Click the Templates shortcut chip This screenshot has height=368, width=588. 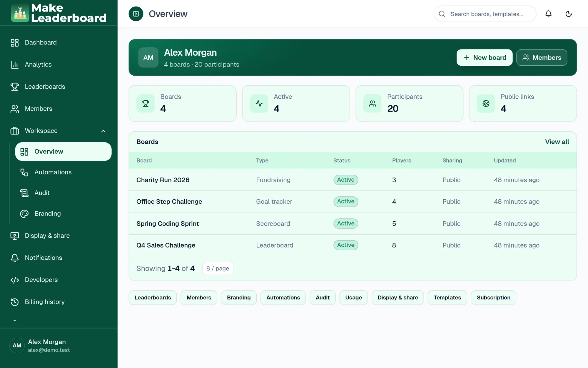[x=447, y=298]
